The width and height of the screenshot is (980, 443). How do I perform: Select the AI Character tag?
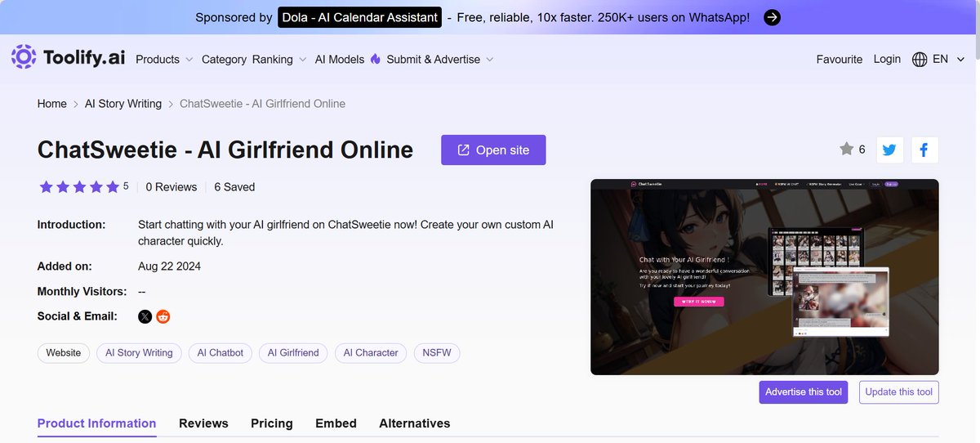coord(371,353)
